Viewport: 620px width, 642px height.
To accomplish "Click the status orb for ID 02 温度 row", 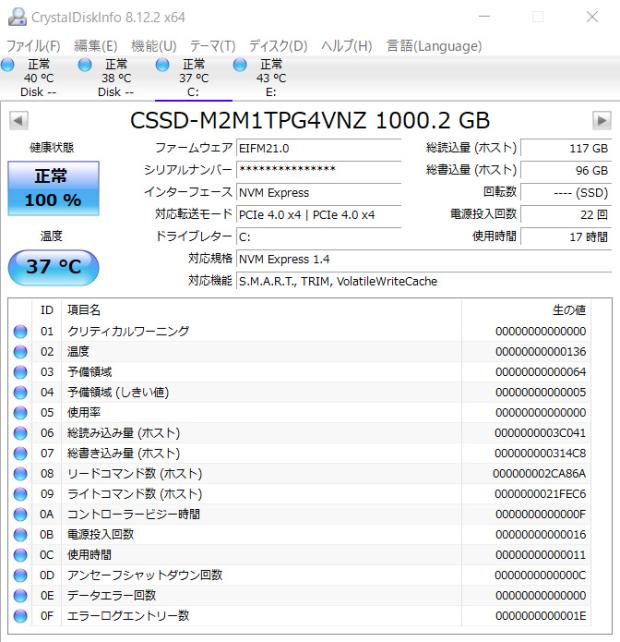I will [20, 352].
